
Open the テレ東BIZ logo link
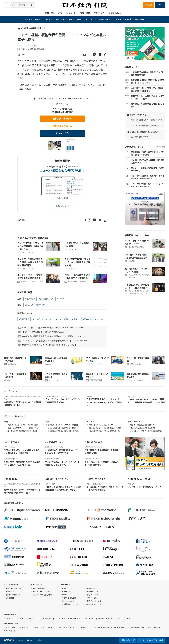point(45,557)
